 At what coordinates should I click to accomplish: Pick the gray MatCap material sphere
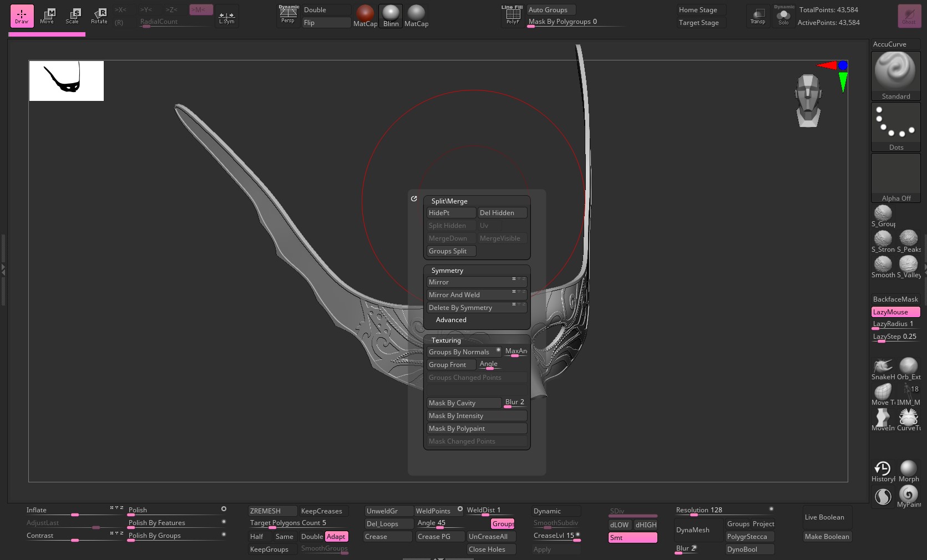417,16
